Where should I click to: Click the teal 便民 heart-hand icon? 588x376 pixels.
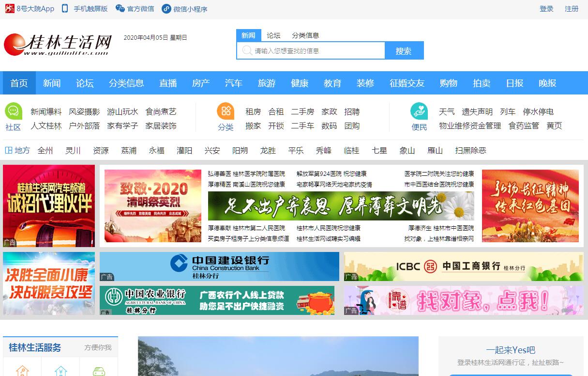419,111
